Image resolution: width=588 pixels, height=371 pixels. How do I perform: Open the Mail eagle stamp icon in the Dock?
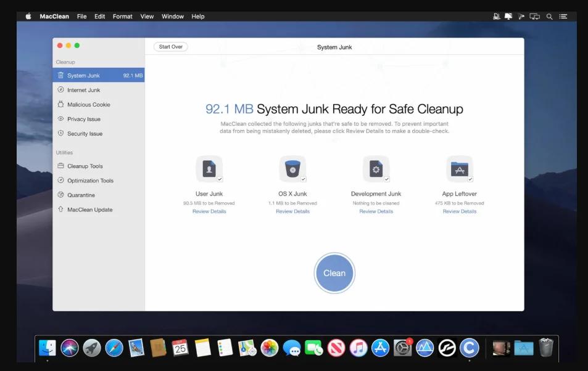click(136, 348)
